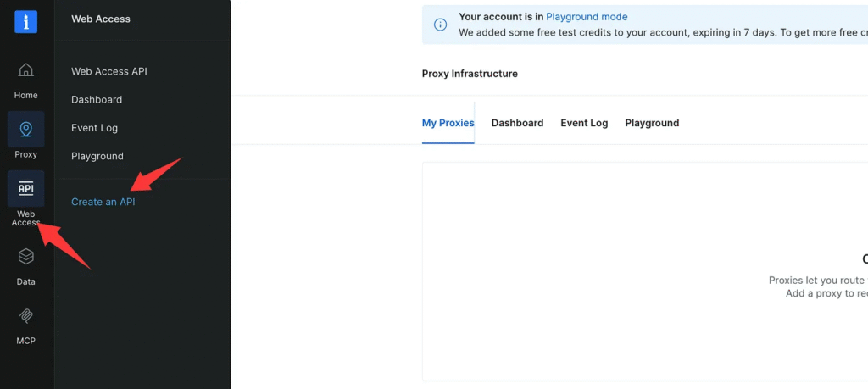The height and width of the screenshot is (389, 868).
Task: Switch to the Playground tab
Action: 652,123
